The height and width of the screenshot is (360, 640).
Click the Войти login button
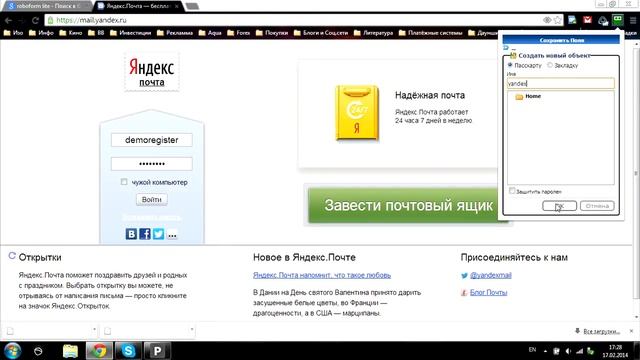(151, 200)
